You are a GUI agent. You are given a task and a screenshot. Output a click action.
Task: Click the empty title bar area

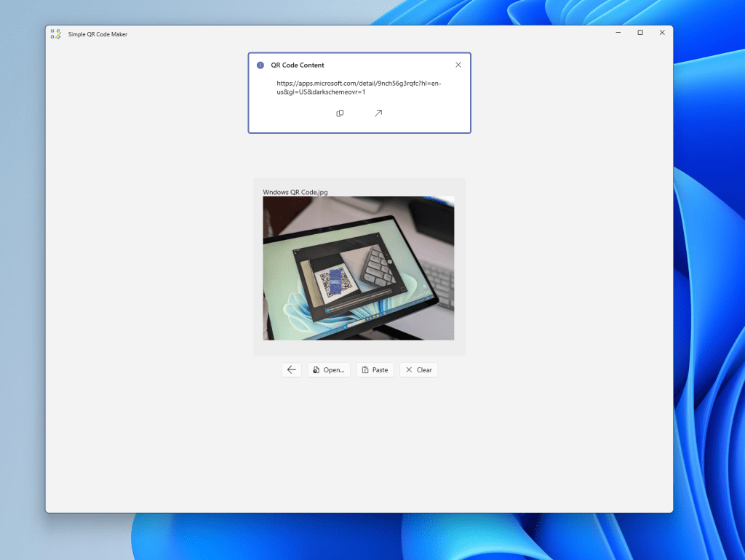click(364, 33)
